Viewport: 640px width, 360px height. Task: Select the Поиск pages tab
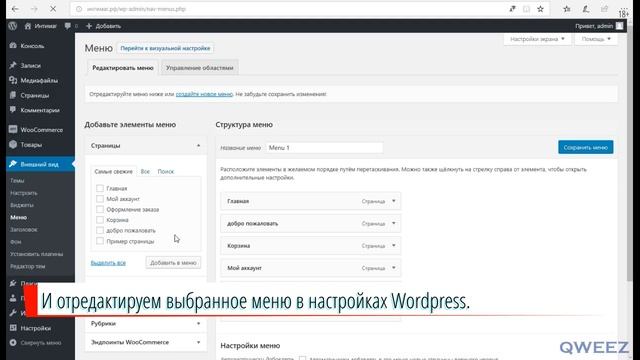[x=166, y=172]
